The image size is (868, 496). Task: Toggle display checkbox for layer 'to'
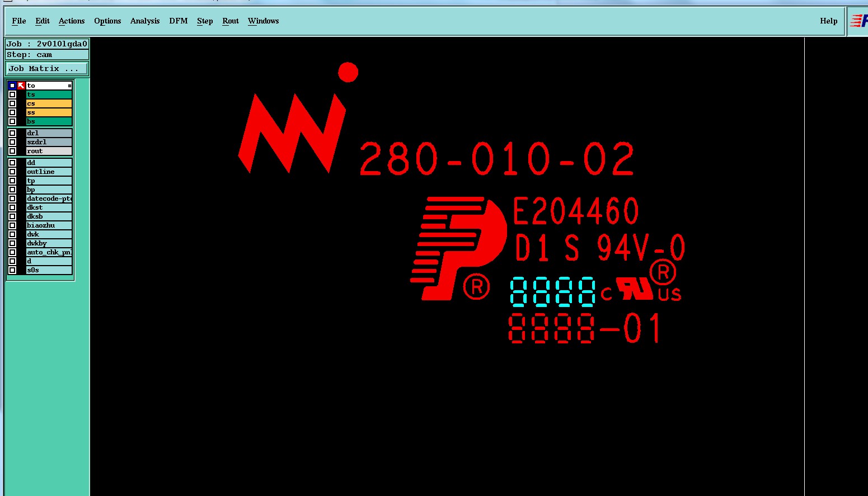(12, 86)
